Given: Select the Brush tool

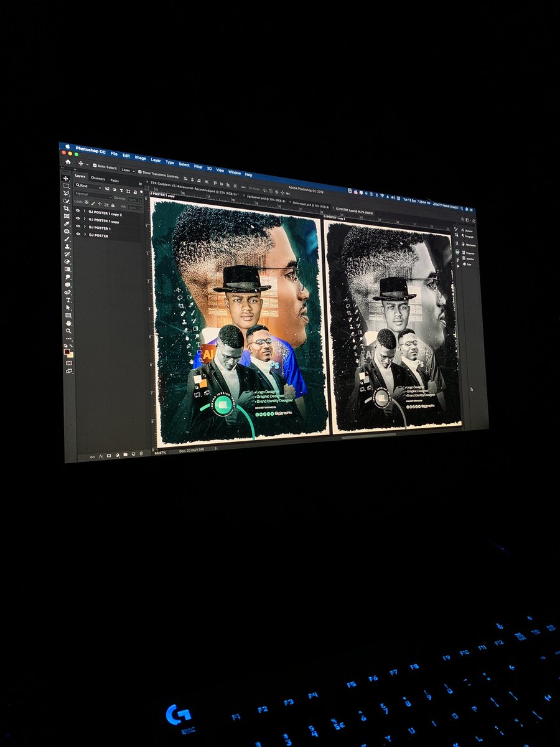Looking at the screenshot, I should click(67, 239).
